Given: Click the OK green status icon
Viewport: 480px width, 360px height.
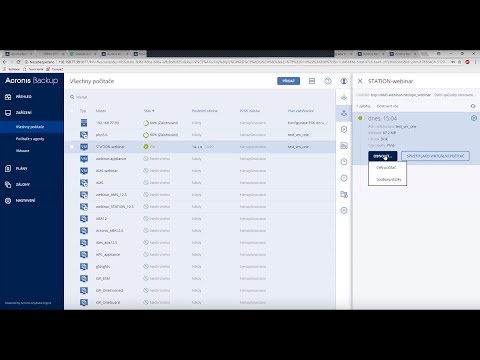Looking at the screenshot, I should (146, 147).
